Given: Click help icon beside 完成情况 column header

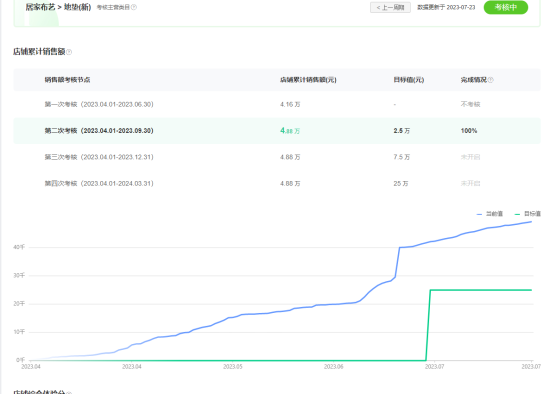Looking at the screenshot, I should click(491, 80).
